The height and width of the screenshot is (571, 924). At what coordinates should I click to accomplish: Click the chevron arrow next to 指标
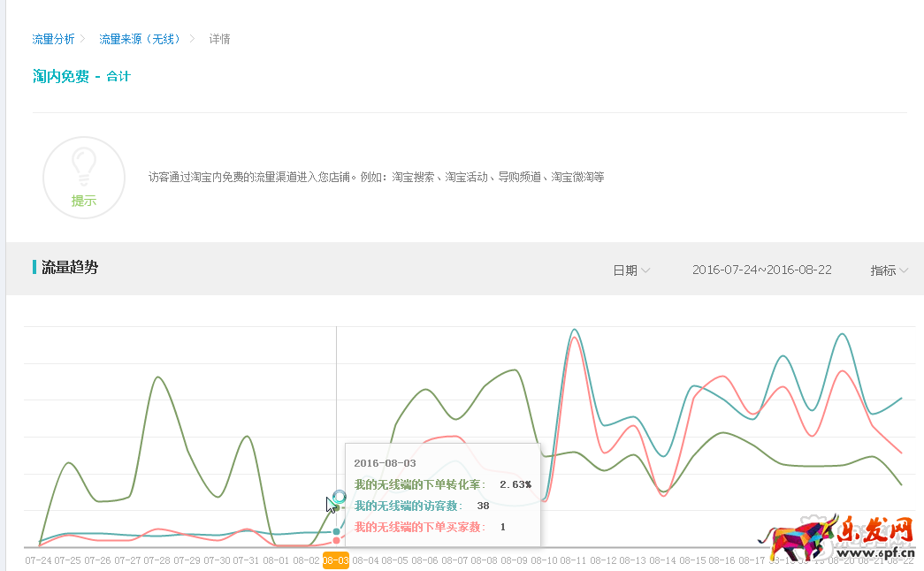pyautogui.click(x=904, y=270)
